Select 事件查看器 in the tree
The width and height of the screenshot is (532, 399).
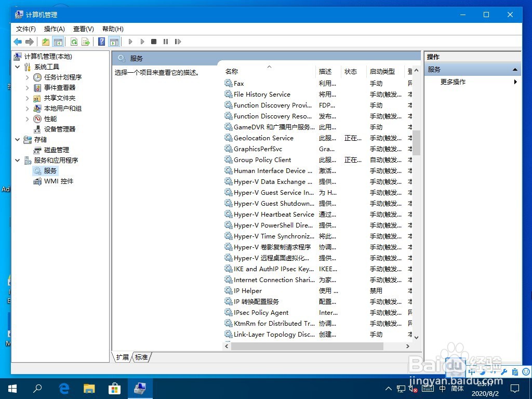[60, 87]
